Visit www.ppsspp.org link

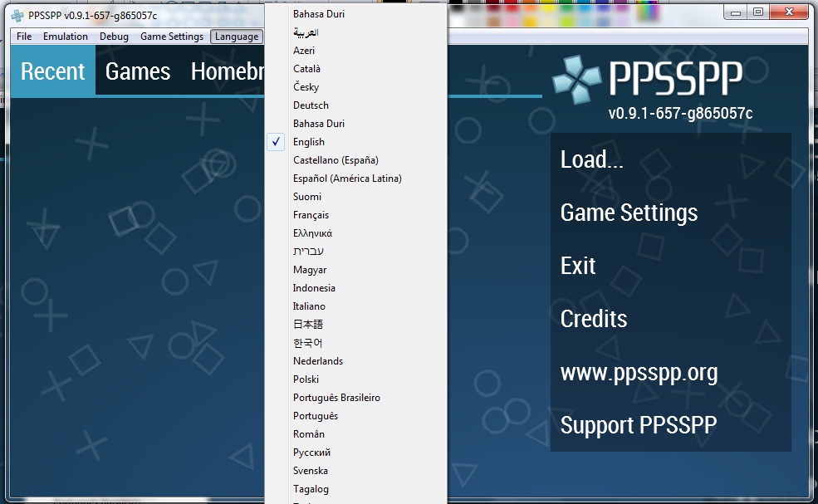point(670,372)
